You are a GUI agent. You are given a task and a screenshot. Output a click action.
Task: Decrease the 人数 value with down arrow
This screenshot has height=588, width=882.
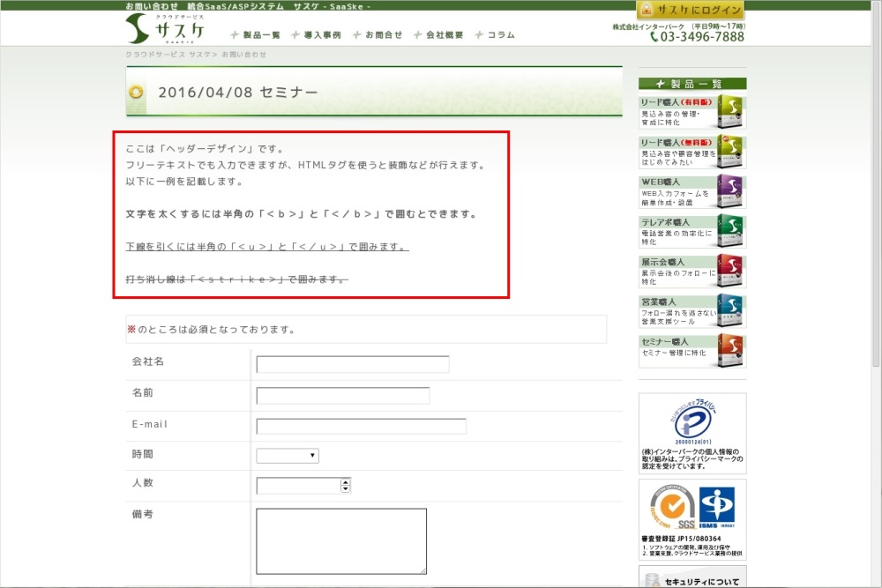[345, 489]
